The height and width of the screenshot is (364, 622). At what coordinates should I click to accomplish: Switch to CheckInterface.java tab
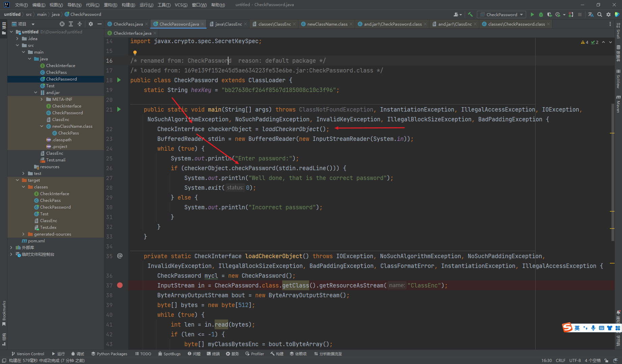(132, 33)
